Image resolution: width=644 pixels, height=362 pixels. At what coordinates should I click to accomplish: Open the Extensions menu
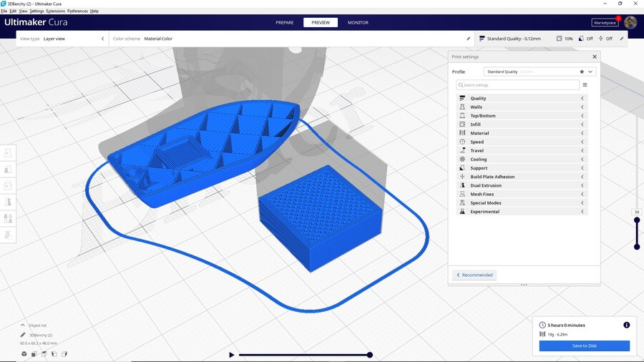55,11
